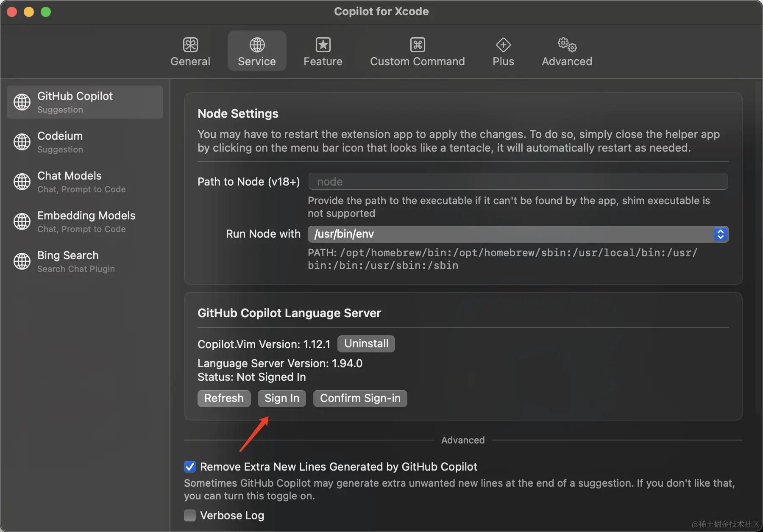This screenshot has width=763, height=532.
Task: Toggle Remove Extra New Lines Generated by GitHub Copilot
Action: 189,467
